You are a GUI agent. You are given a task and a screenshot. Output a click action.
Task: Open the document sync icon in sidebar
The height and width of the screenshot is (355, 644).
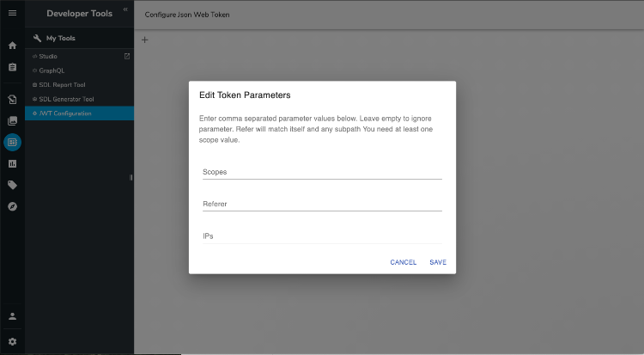(12, 99)
